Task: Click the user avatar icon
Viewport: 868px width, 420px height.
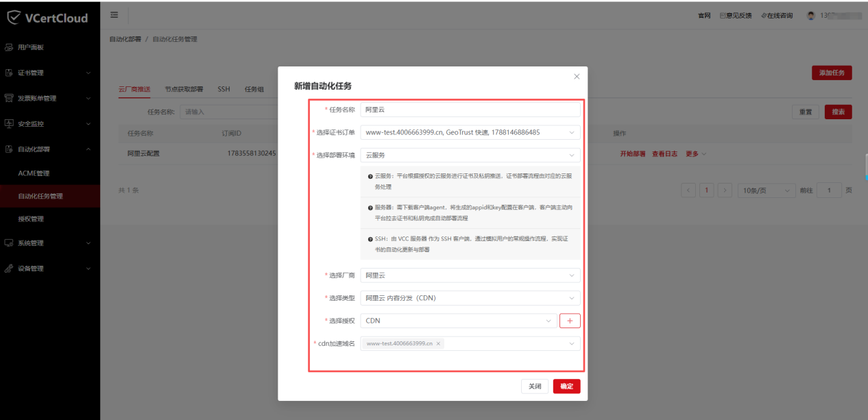Action: click(x=811, y=15)
